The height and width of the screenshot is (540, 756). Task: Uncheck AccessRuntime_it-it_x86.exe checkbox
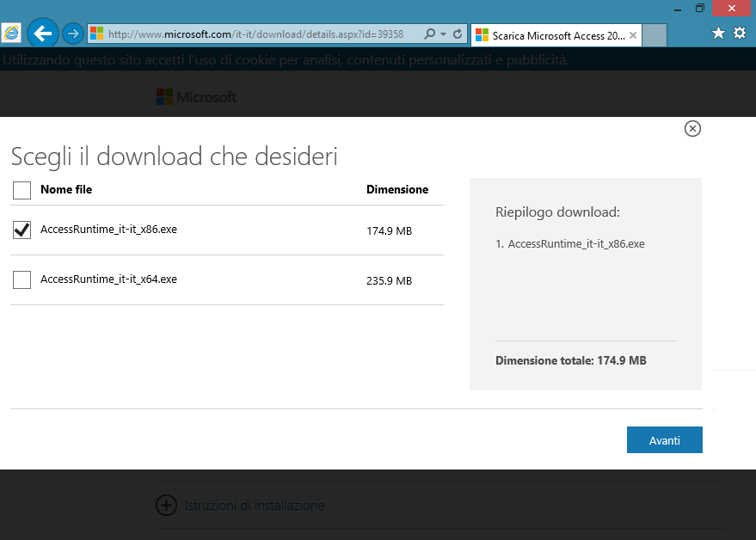[22, 230]
